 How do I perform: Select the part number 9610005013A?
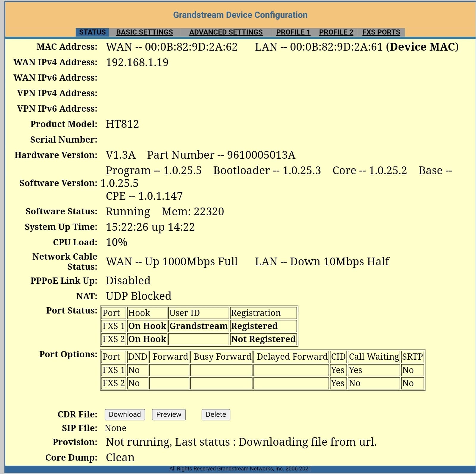(261, 155)
